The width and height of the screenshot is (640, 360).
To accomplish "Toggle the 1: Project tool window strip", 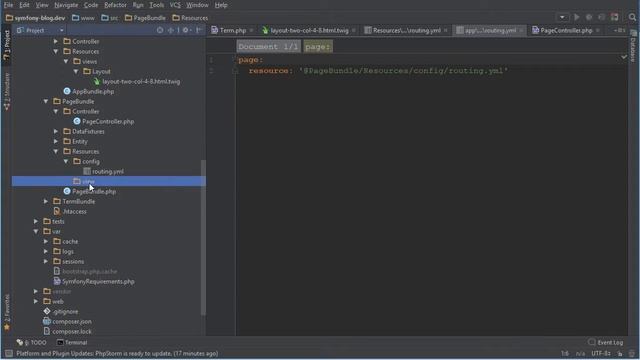I will 6,45.
